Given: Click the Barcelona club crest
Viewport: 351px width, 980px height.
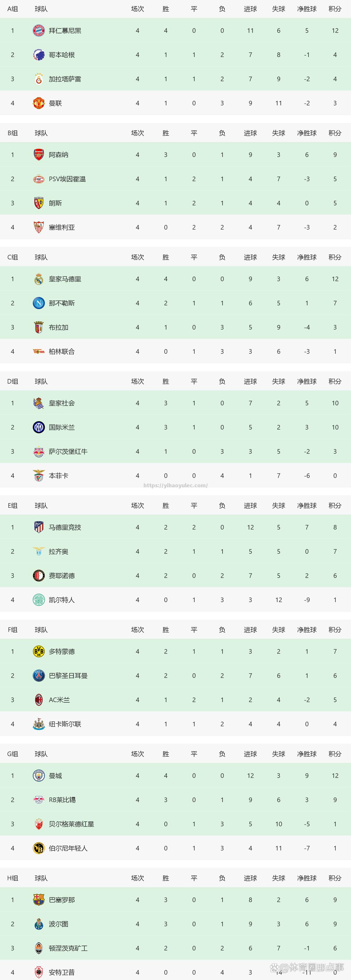Looking at the screenshot, I should pos(39,900).
